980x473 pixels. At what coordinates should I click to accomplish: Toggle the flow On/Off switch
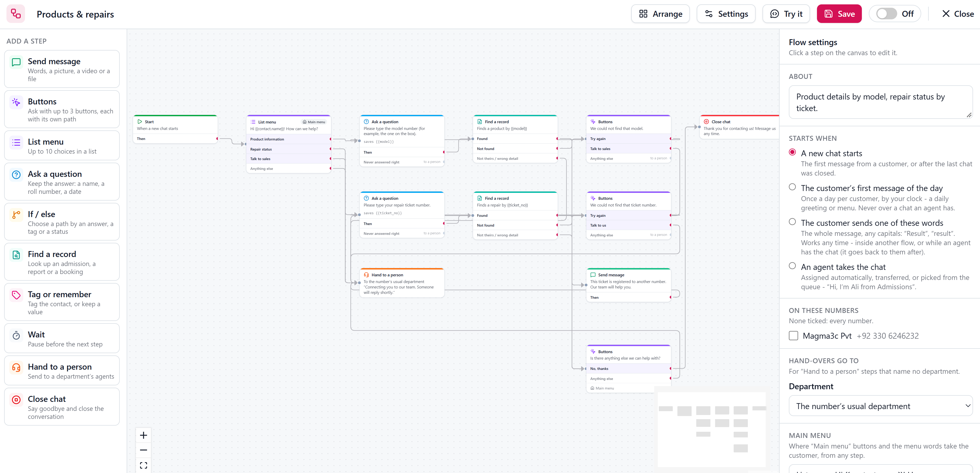click(886, 14)
